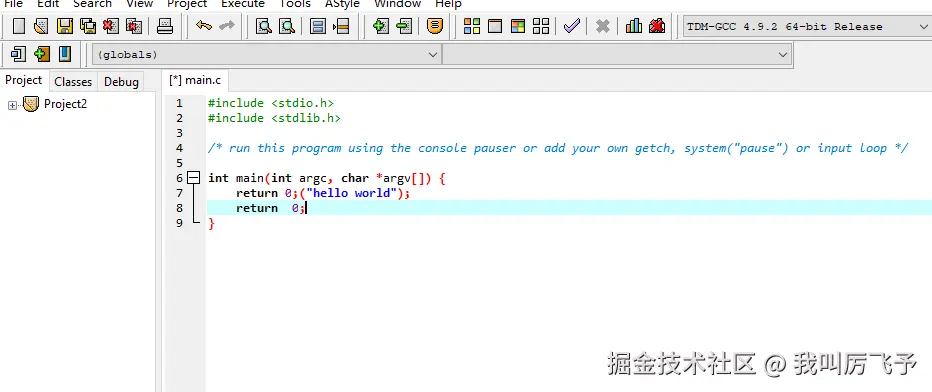Viewport: 932px width, 392px height.
Task: Click the #include <stdio.h> line
Action: (271, 103)
